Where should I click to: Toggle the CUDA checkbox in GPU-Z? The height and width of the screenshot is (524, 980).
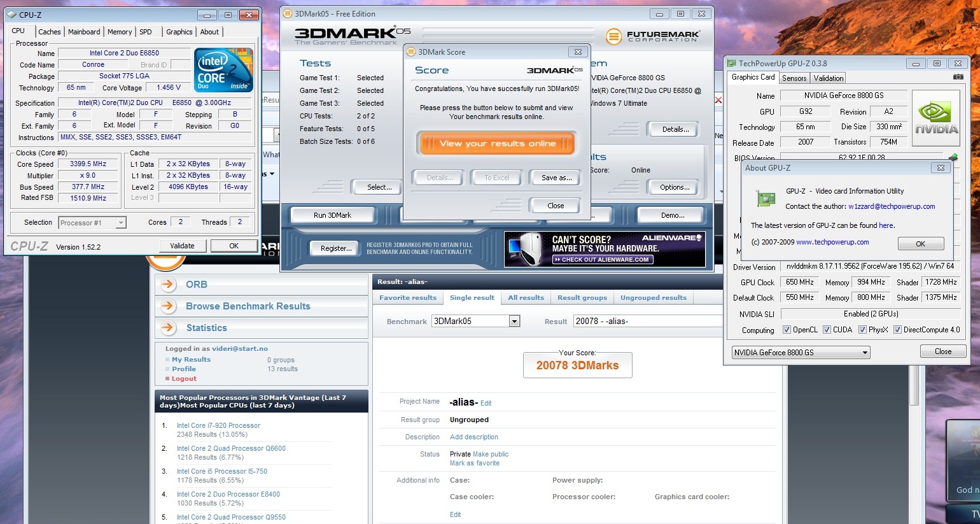[x=827, y=330]
